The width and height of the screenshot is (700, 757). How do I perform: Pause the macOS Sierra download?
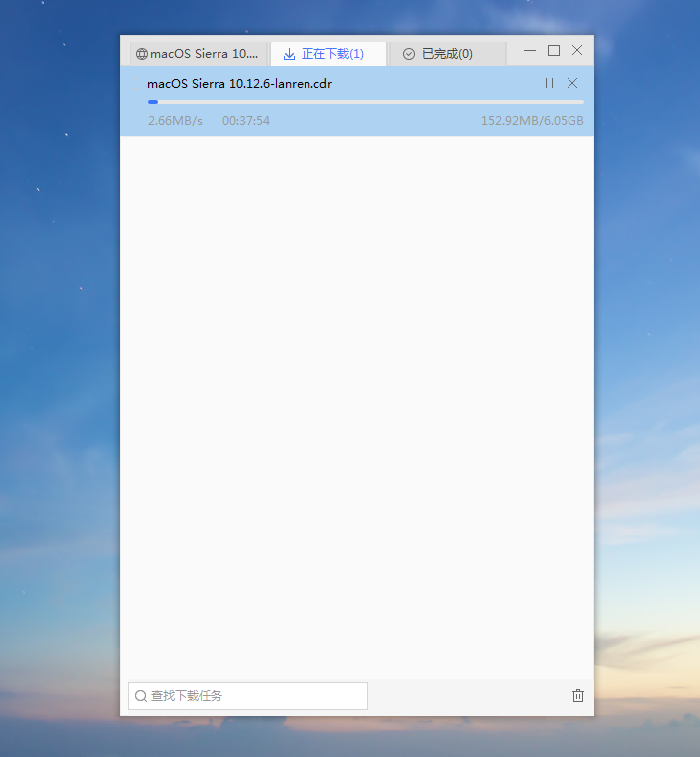549,83
